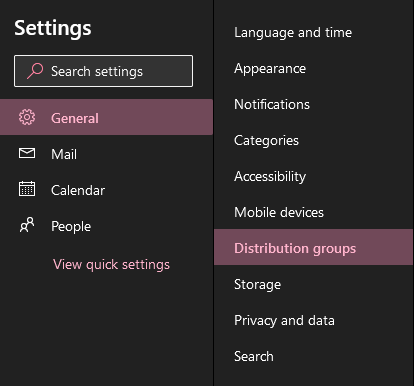Viewport: 414px width, 386px height.
Task: Open Accessibility settings
Action: pos(313,176)
